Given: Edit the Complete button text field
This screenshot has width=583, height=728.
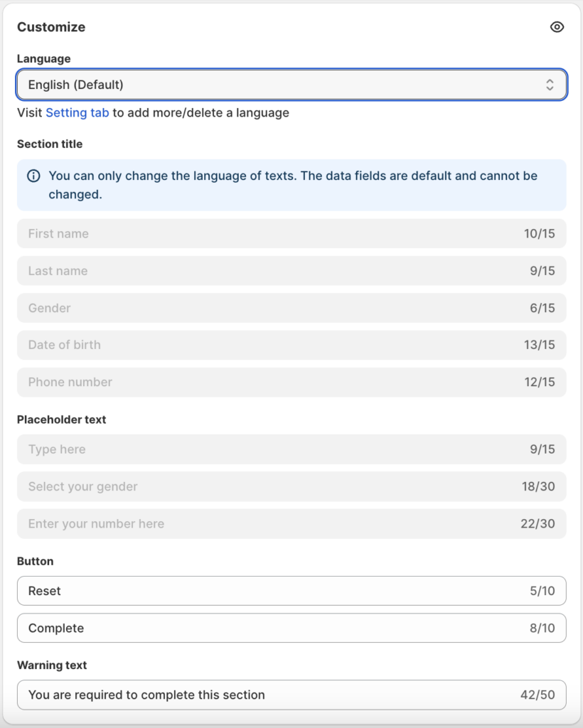Looking at the screenshot, I should point(270,628).
